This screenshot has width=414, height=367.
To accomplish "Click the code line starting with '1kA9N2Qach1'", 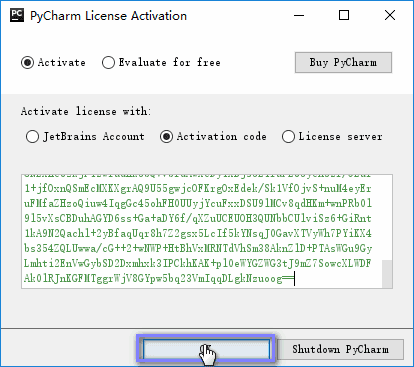I will coord(198,233).
